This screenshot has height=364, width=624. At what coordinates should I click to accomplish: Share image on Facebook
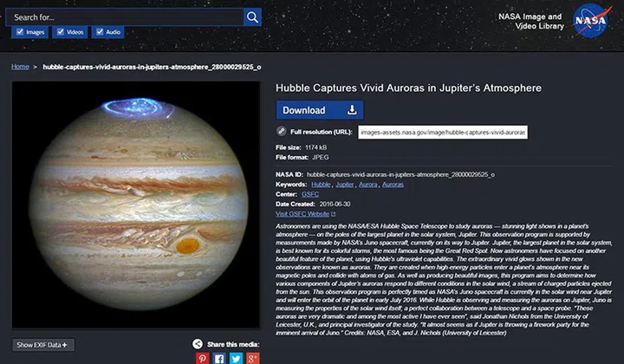coord(219,358)
